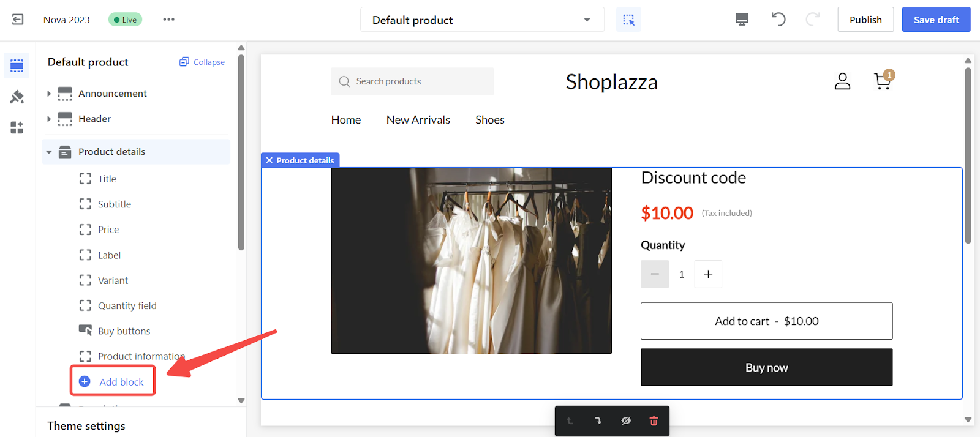The height and width of the screenshot is (437, 980).
Task: Open the three-dot more actions menu
Action: click(169, 20)
